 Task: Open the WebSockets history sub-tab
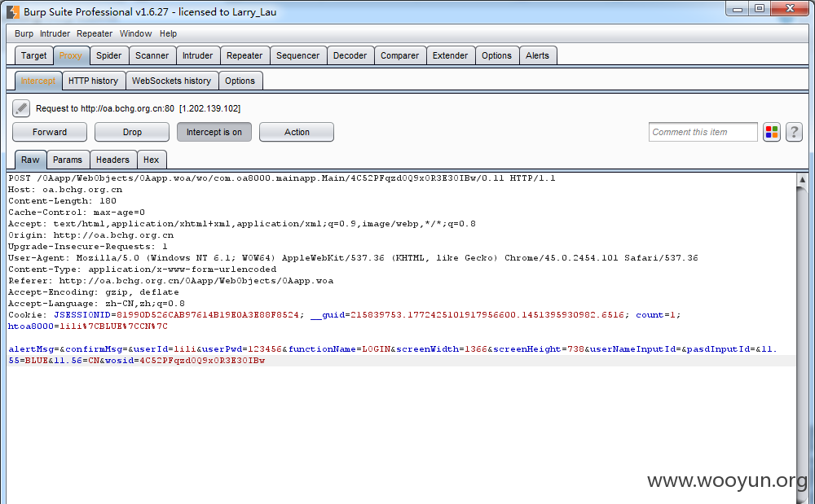[171, 81]
